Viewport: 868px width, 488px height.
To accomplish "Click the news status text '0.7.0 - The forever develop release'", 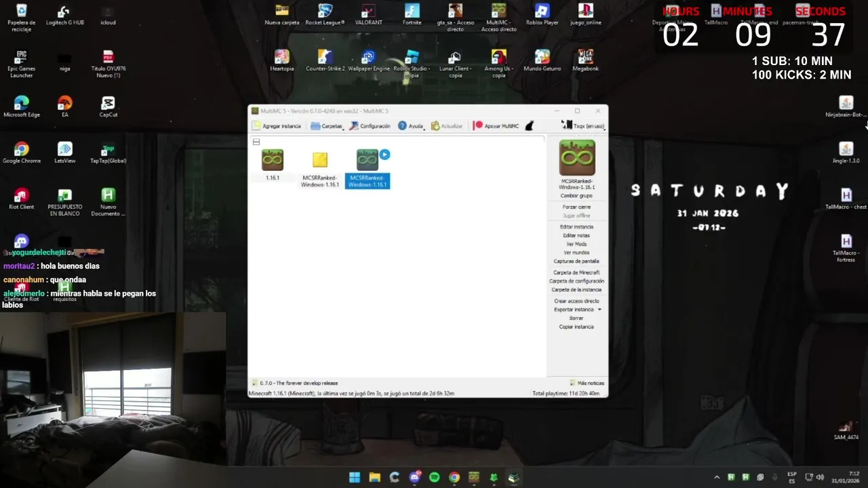I will [x=298, y=383].
